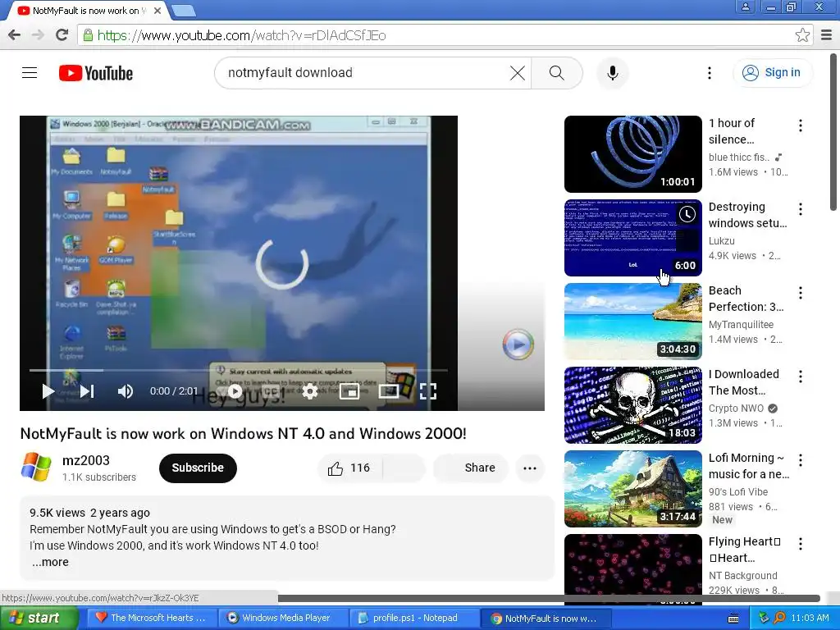This screenshot has height=630, width=840.
Task: Play the video
Action: (48, 391)
